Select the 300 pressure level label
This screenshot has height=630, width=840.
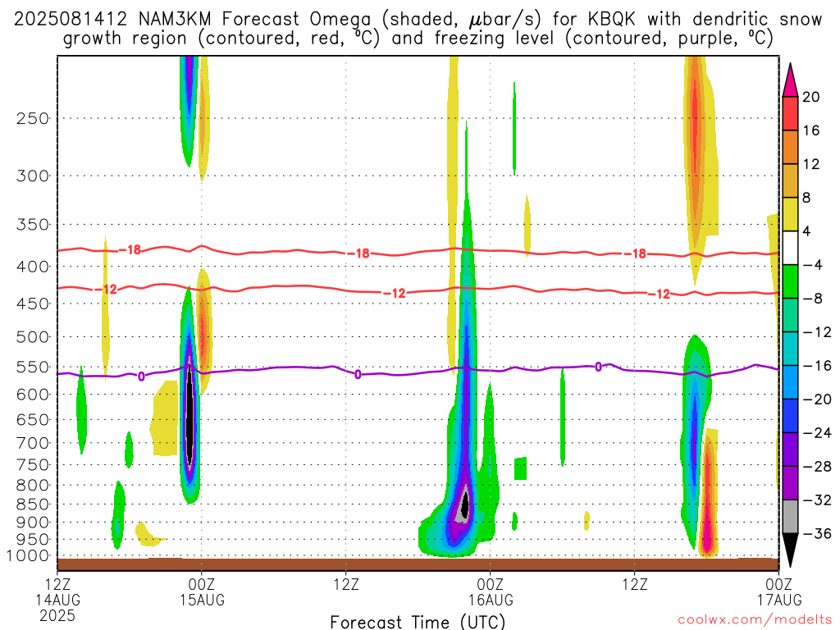[33, 176]
